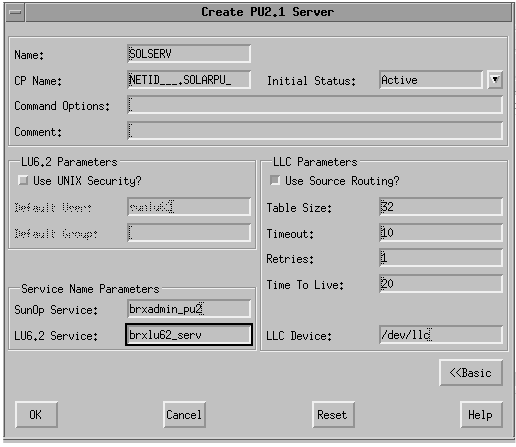
Task: Click the Name: label
Action: pyautogui.click(x=29, y=55)
